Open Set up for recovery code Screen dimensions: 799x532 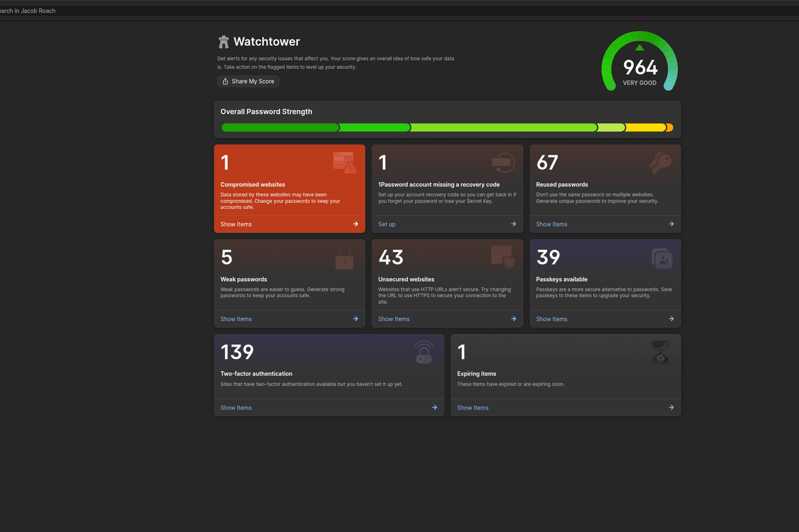[387, 224]
